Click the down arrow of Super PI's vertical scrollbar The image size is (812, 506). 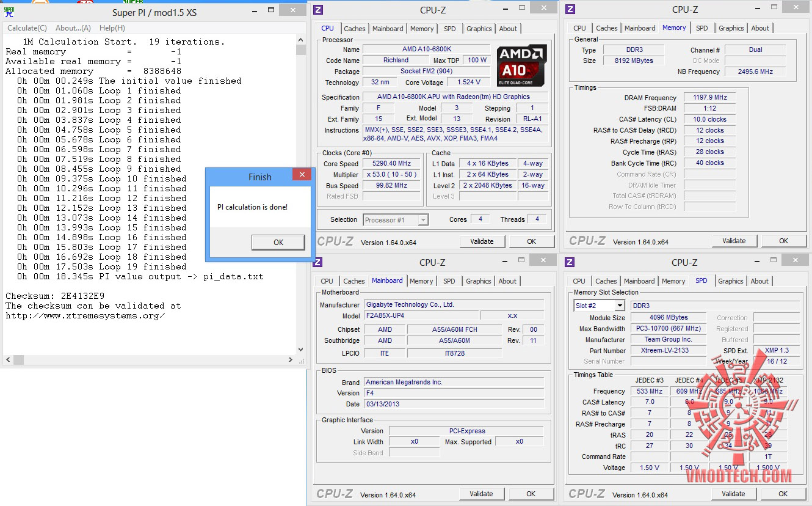(x=300, y=349)
